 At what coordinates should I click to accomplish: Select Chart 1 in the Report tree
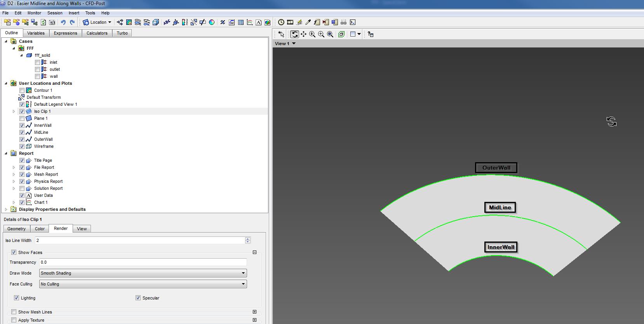click(x=41, y=202)
